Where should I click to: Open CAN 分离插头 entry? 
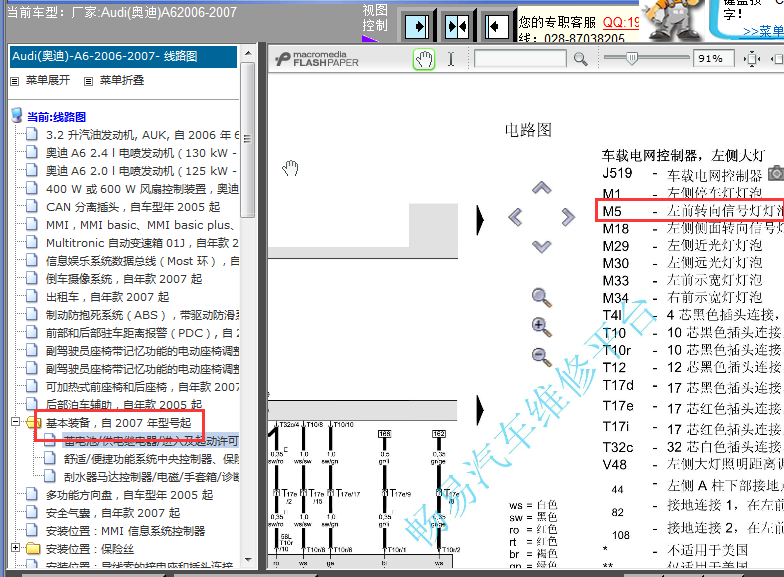(x=133, y=207)
